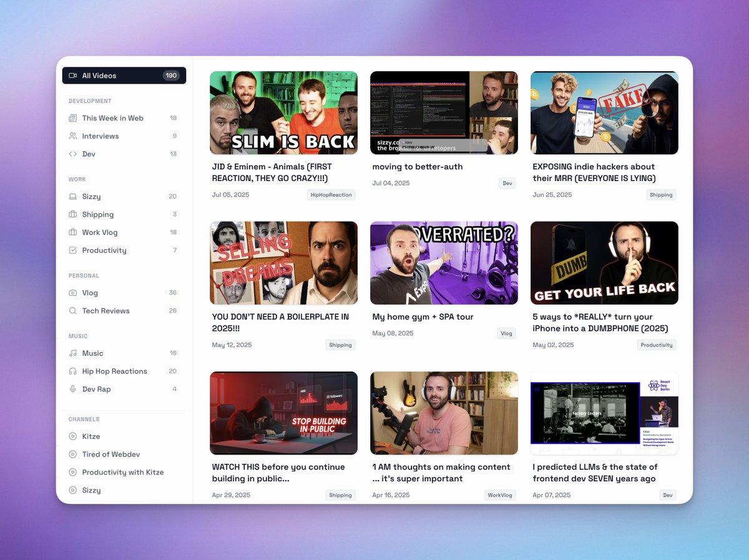Click the Vlog tag on home gym video

click(x=506, y=333)
